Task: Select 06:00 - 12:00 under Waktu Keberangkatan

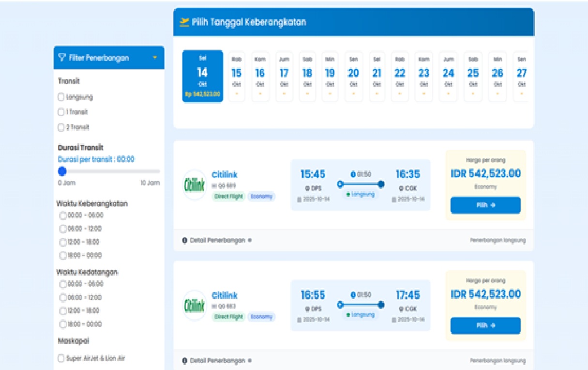Action: 62,229
